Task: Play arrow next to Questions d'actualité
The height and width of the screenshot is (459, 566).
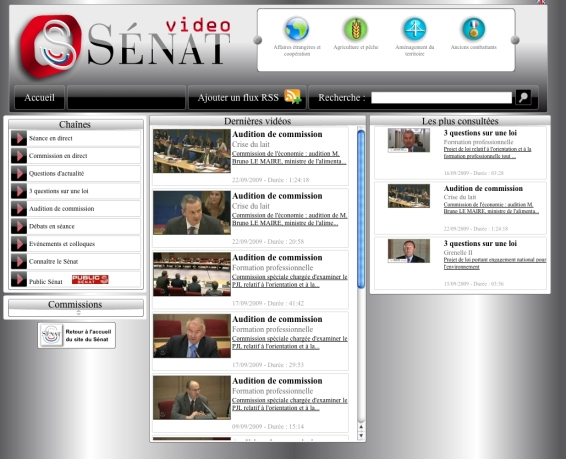Action: tap(19, 174)
